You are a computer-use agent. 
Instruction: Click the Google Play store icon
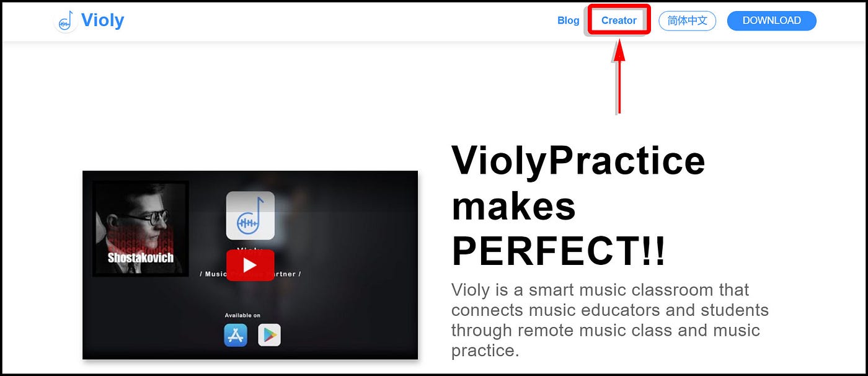[269, 335]
